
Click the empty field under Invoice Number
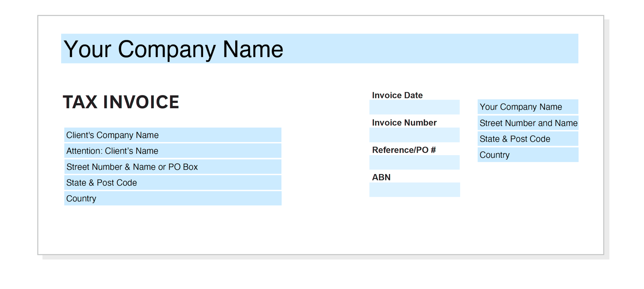click(x=414, y=135)
